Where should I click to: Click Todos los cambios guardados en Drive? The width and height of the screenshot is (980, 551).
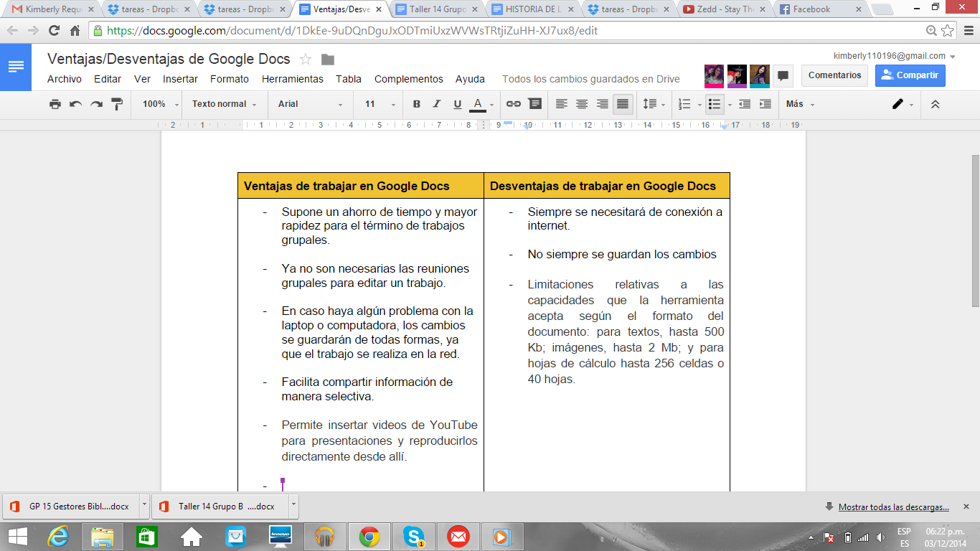pyautogui.click(x=591, y=79)
